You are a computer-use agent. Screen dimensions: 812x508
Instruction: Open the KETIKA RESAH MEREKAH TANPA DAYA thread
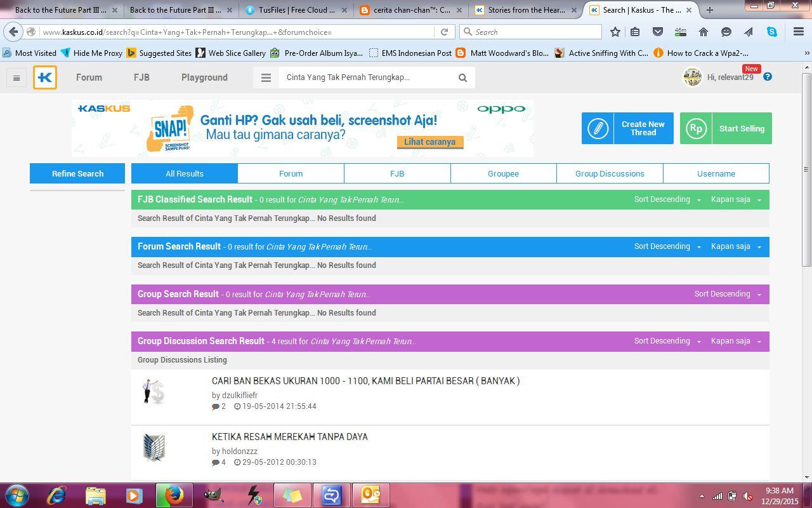[x=290, y=437]
